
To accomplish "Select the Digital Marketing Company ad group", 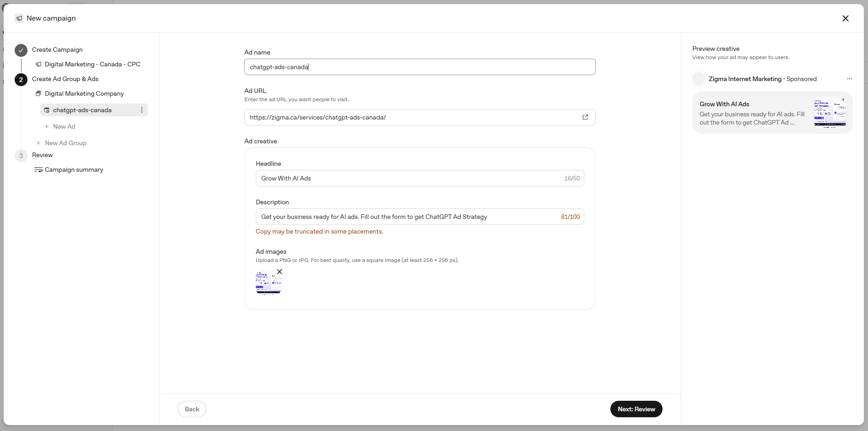I will pos(84,93).
